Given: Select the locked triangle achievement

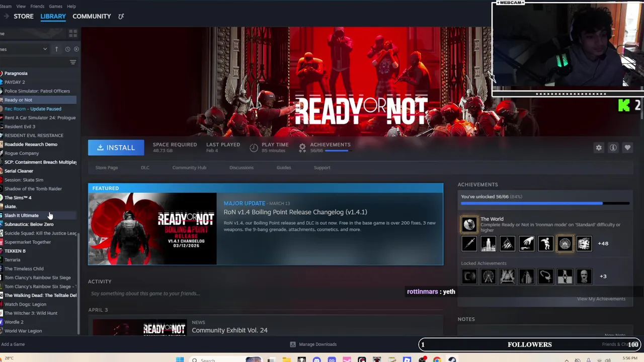Looking at the screenshot, I should click(507, 276).
